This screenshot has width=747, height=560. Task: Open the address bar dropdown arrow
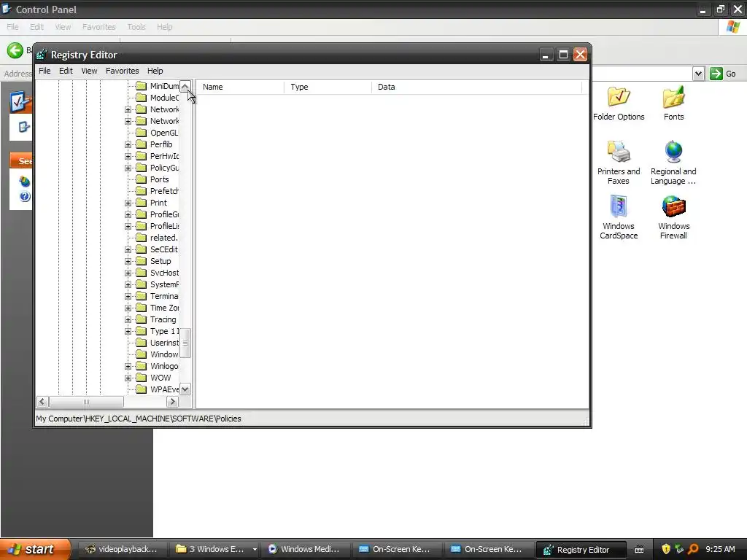click(698, 74)
